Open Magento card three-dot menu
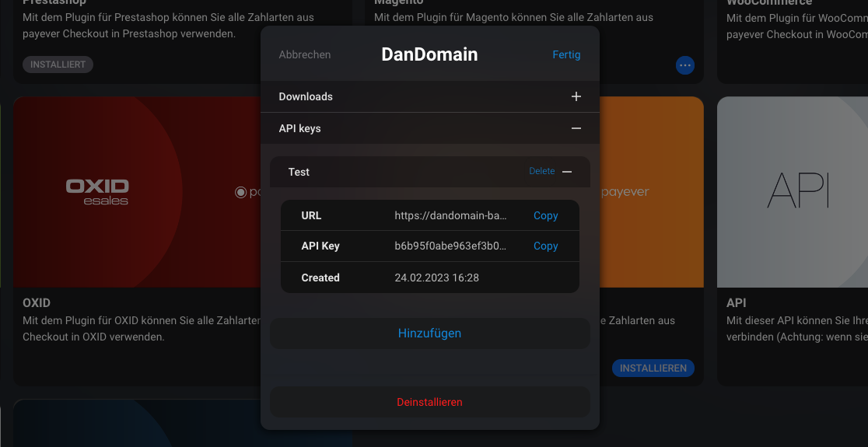This screenshot has height=447, width=868. [684, 65]
